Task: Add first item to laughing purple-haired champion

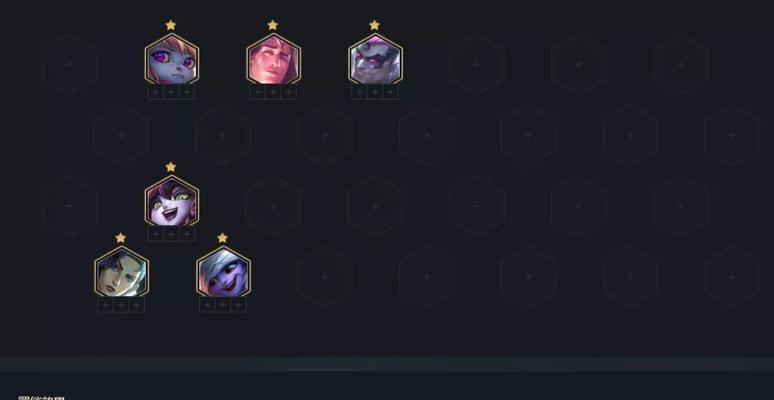Action: (156, 234)
